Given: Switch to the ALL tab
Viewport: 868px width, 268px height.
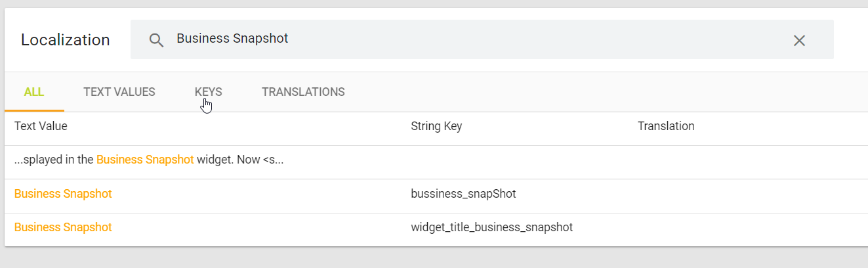Looking at the screenshot, I should click(x=34, y=92).
